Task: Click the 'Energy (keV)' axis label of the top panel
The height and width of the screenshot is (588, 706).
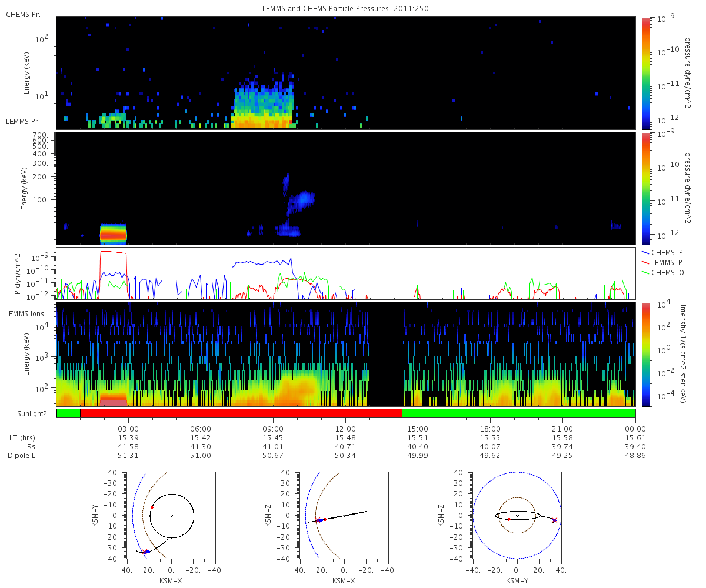Action: point(27,73)
